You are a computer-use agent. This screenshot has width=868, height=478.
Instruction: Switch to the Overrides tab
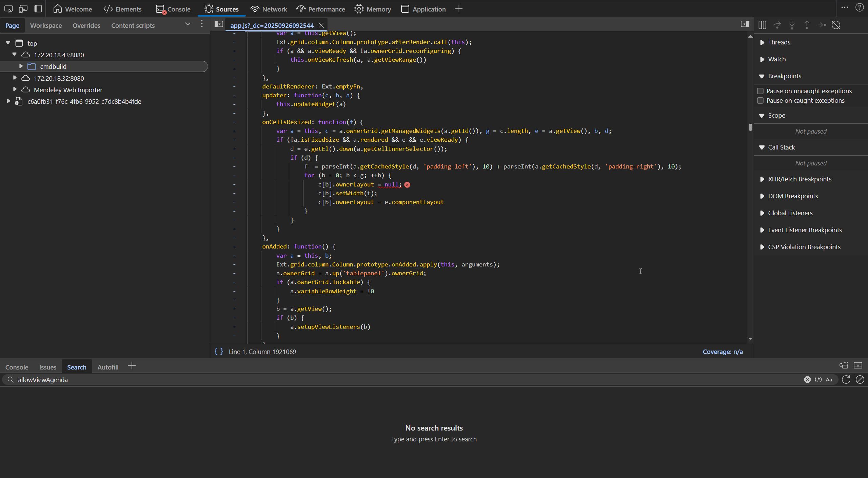[86, 25]
